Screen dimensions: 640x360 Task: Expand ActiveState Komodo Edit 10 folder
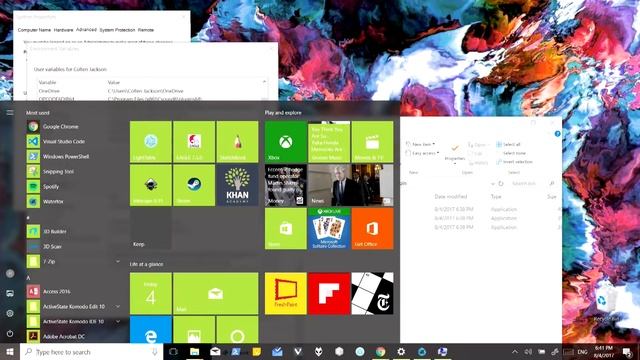coord(118,306)
